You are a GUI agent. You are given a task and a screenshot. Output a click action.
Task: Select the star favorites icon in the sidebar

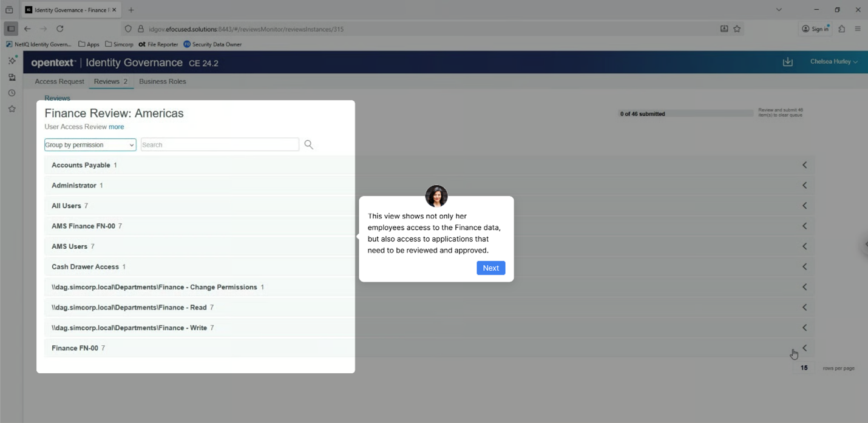[x=12, y=108]
